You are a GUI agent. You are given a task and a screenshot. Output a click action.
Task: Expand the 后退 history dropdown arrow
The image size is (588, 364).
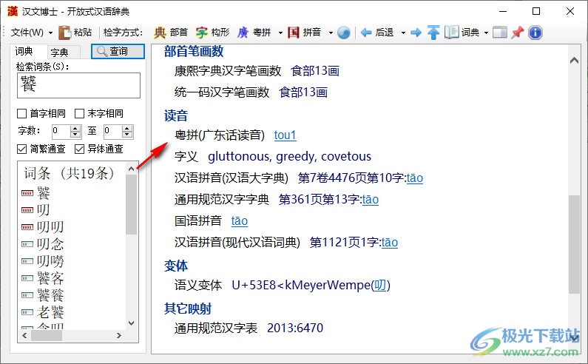point(403,33)
